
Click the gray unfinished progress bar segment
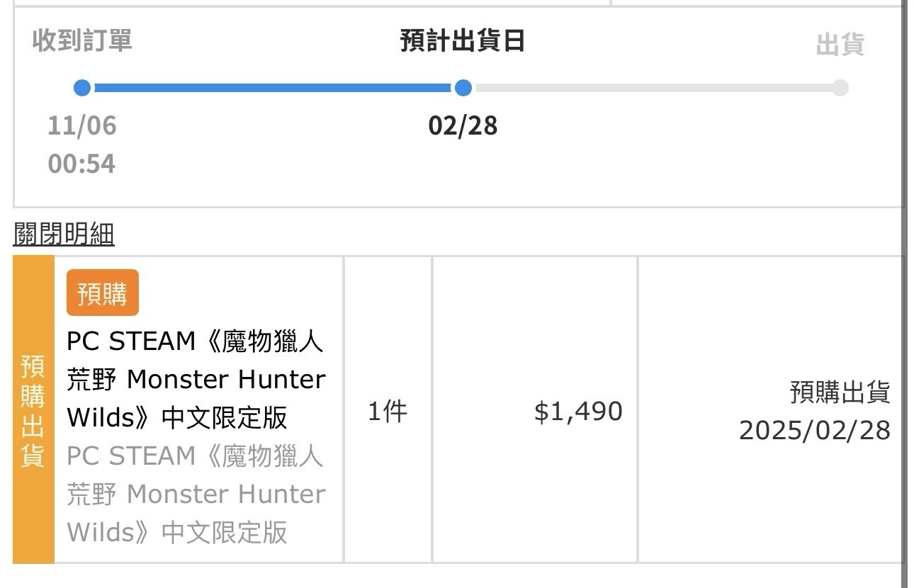[652, 88]
